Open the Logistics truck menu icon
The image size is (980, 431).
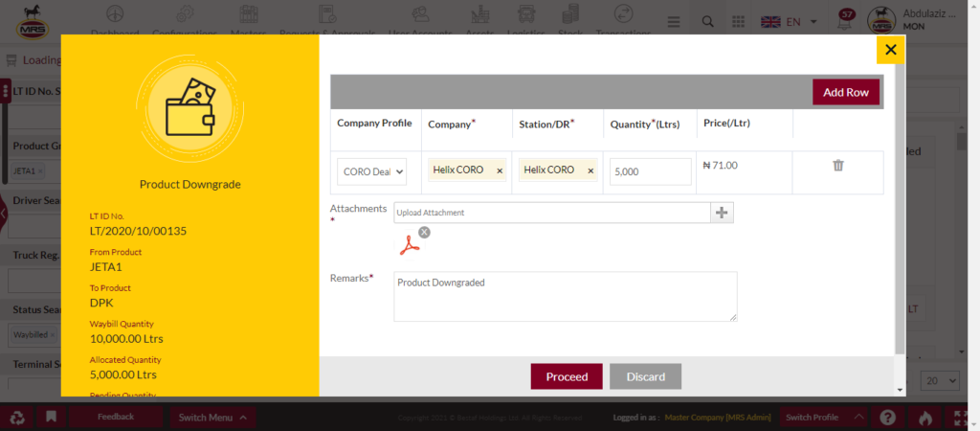[526, 15]
